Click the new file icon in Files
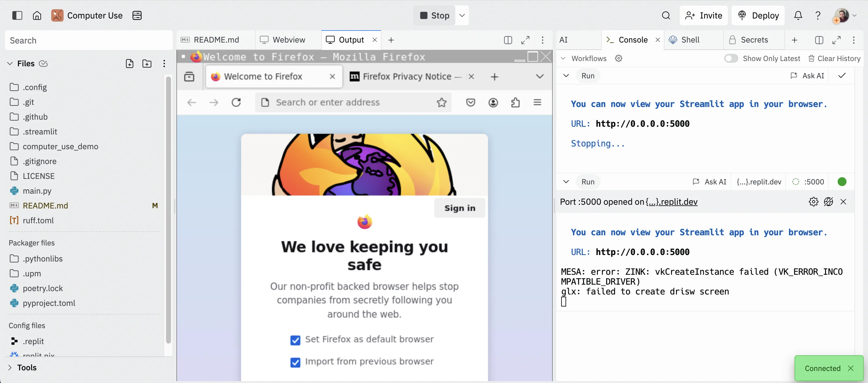The image size is (868, 383). [x=129, y=64]
